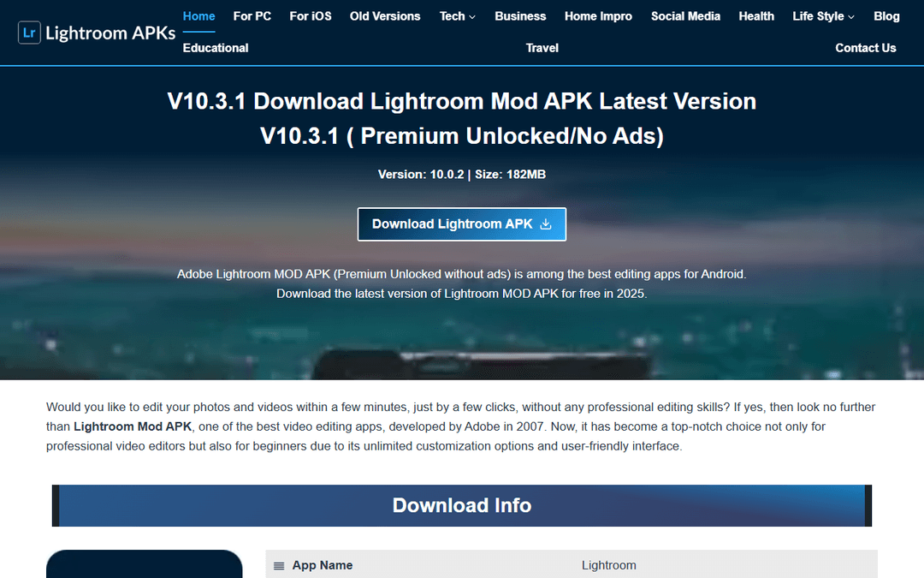Click the Adobe Lightroom MOD APK description line
Screen dimensions: 924x578
461,274
